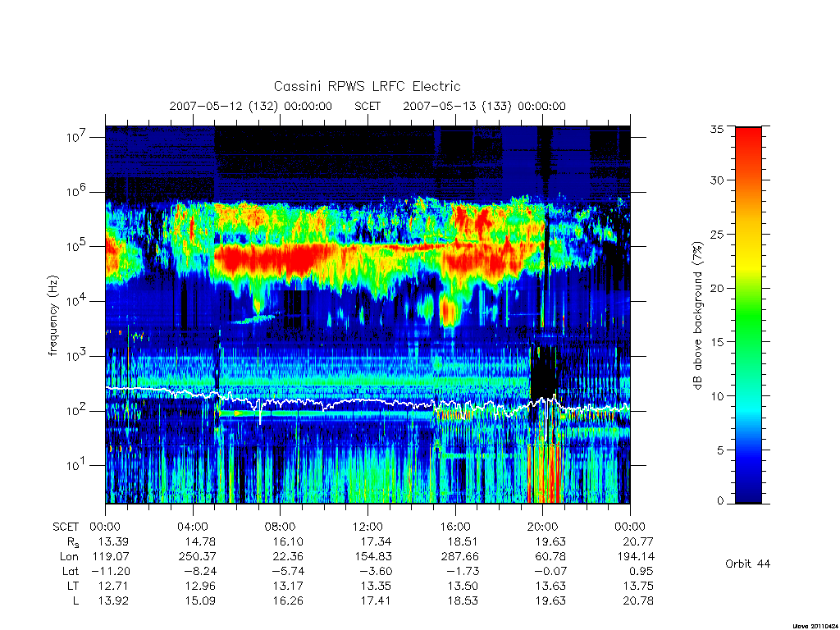The image size is (840, 630).
Task: Click colorbar tick value '15'
Action: point(717,342)
